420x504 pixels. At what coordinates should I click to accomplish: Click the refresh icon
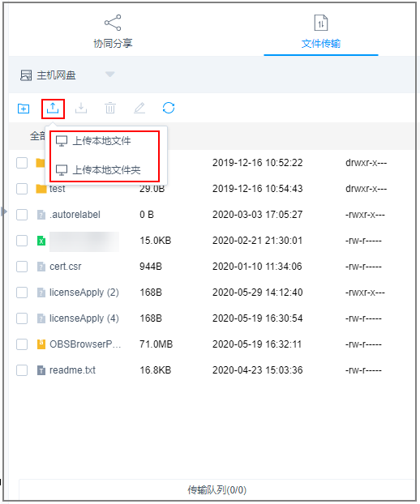pyautogui.click(x=169, y=108)
